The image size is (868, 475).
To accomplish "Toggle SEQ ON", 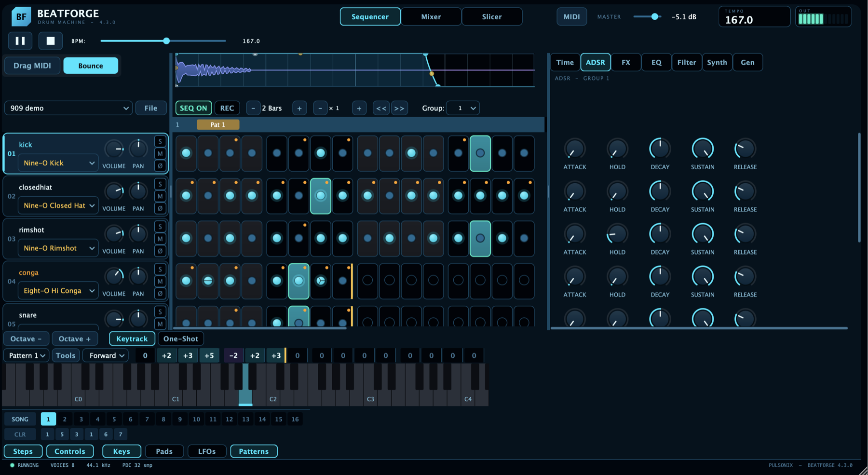I will [193, 108].
